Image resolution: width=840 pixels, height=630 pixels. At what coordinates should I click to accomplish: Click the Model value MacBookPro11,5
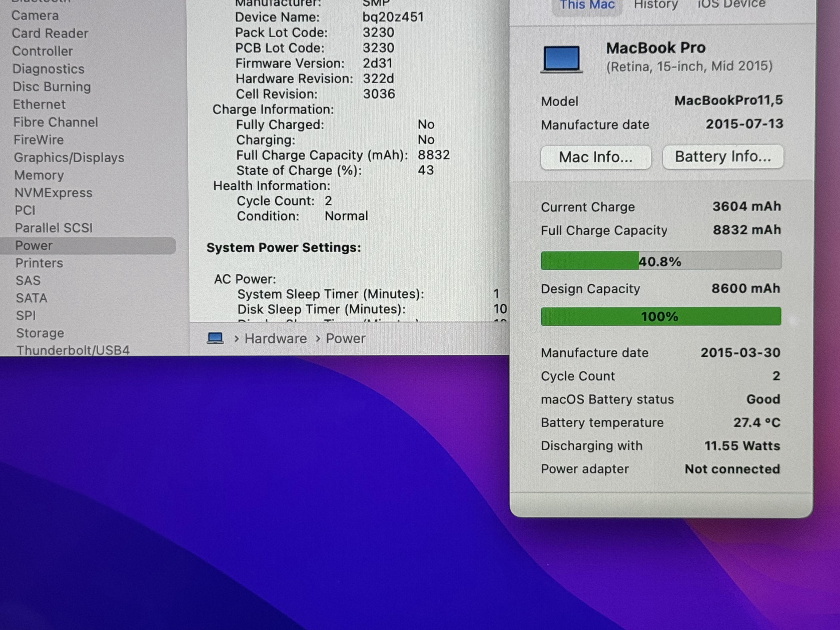pos(728,101)
